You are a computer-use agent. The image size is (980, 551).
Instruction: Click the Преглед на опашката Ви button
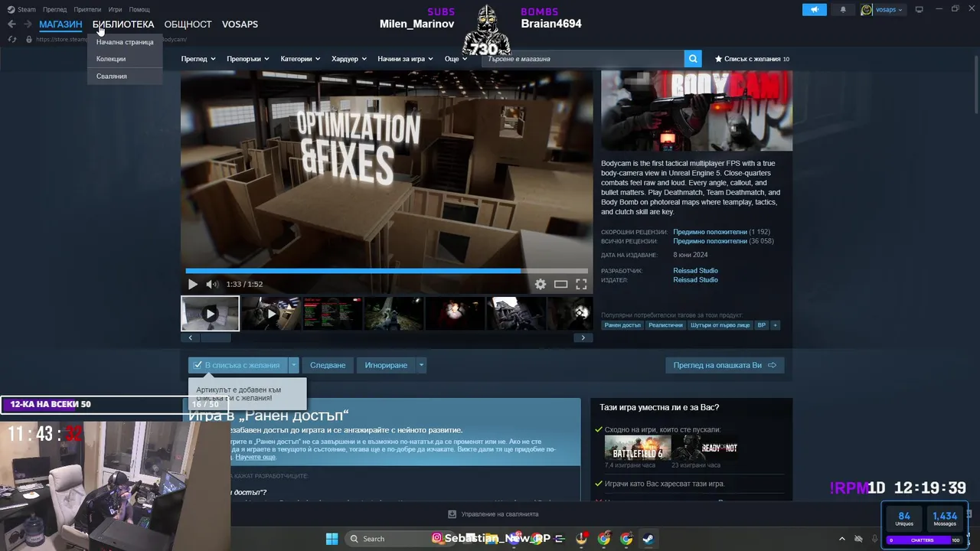pyautogui.click(x=724, y=365)
